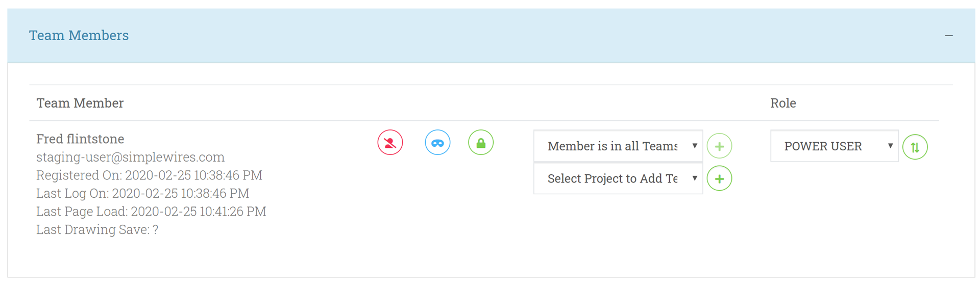980x288 pixels.
Task: Click the green up-down arrows role icon
Action: tap(915, 147)
